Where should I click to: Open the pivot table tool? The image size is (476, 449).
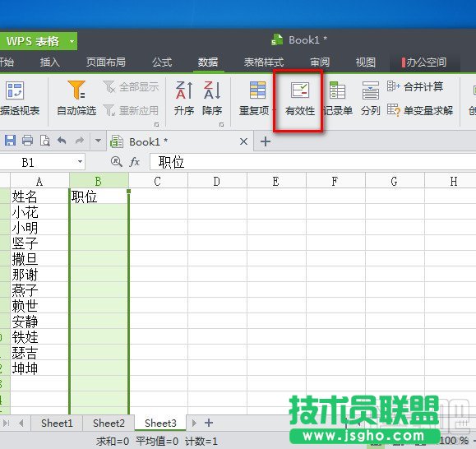click(x=19, y=99)
